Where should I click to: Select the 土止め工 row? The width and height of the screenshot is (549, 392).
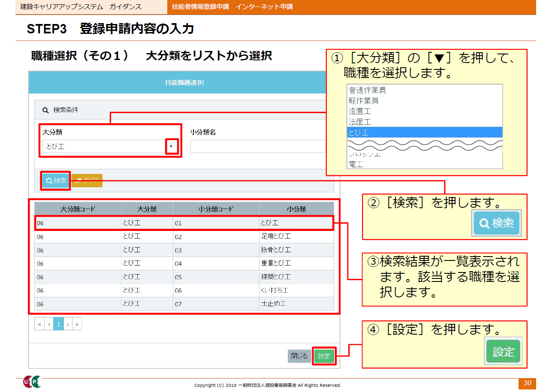tap(184, 304)
